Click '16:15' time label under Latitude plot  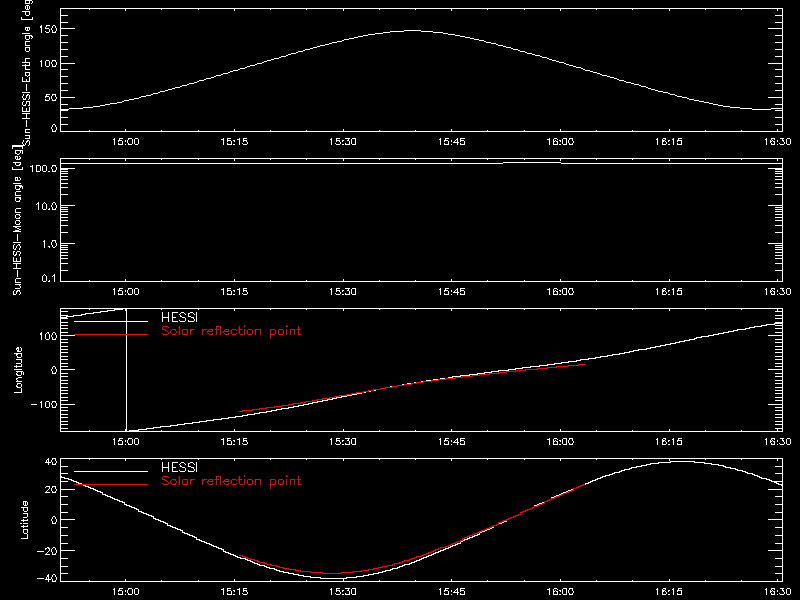[x=669, y=592]
